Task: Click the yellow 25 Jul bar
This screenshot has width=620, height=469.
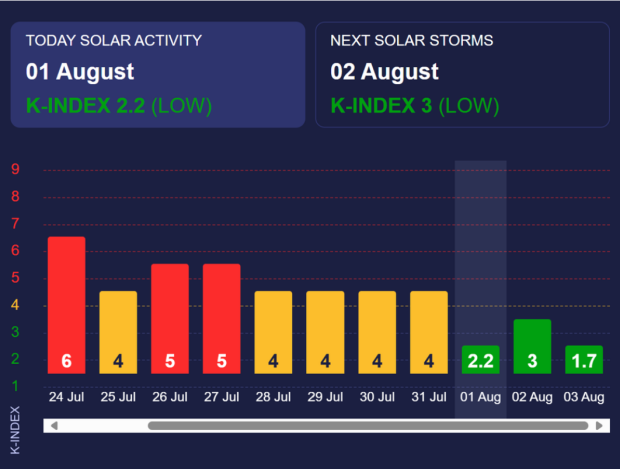Action: [118, 333]
